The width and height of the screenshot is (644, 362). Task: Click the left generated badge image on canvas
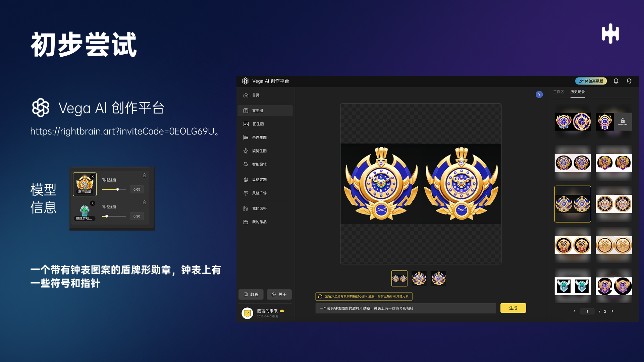pos(381,184)
